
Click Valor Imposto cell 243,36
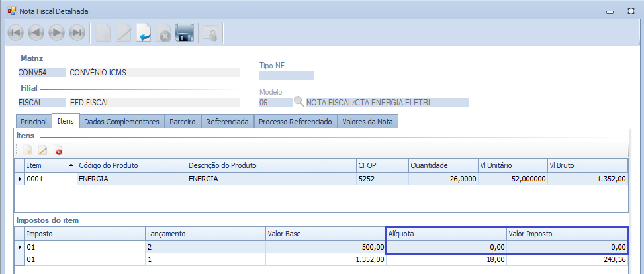click(567, 259)
